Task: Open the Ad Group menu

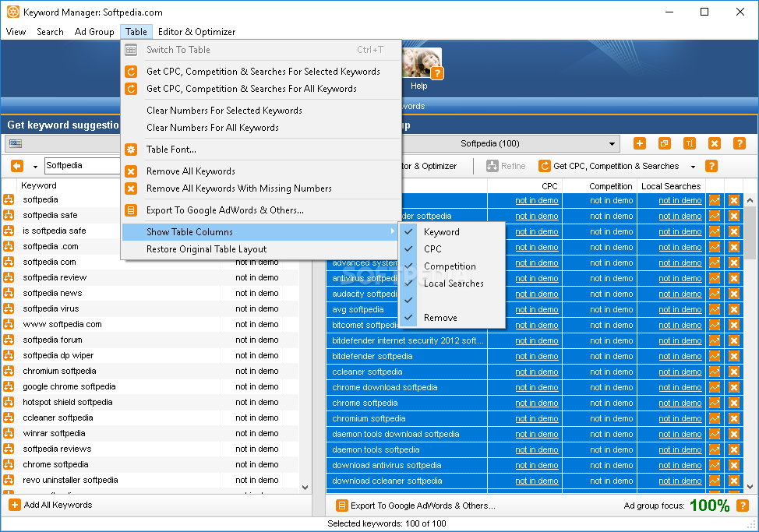Action: (x=94, y=32)
